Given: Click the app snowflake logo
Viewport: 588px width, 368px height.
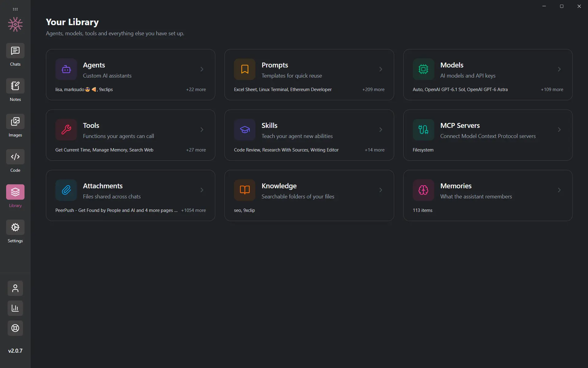Looking at the screenshot, I should coord(15,24).
